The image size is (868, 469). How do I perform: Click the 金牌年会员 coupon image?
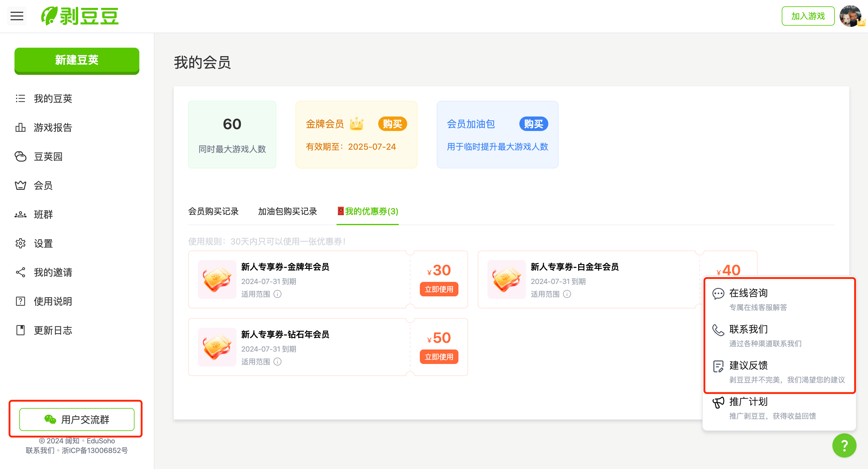coord(217,279)
